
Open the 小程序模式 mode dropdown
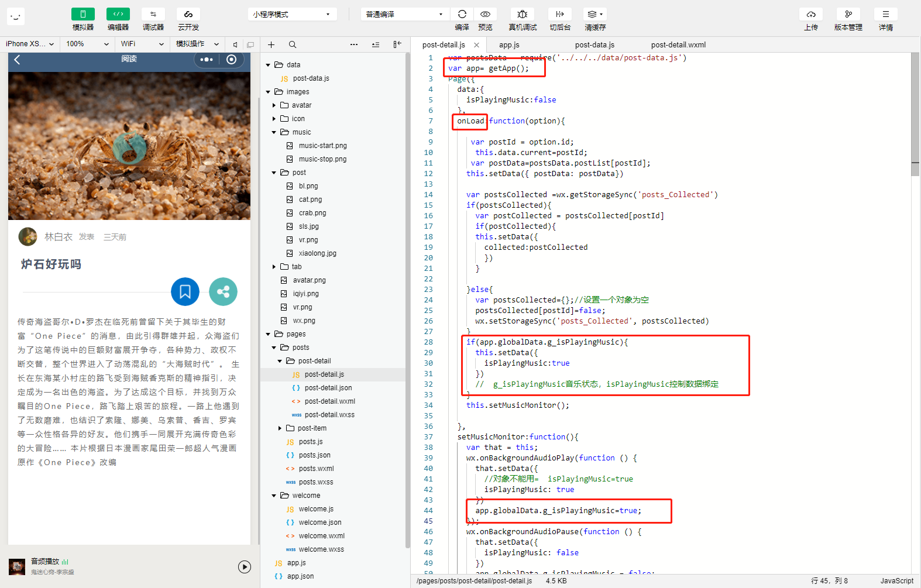pos(292,14)
